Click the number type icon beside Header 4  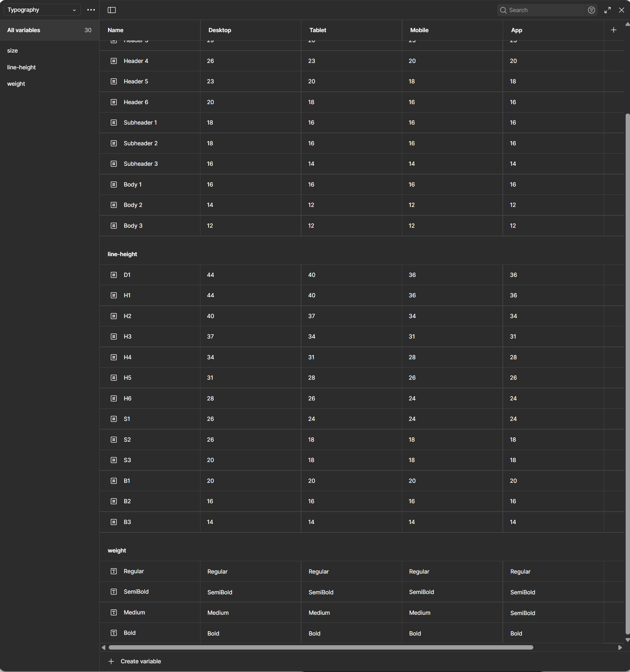114,61
